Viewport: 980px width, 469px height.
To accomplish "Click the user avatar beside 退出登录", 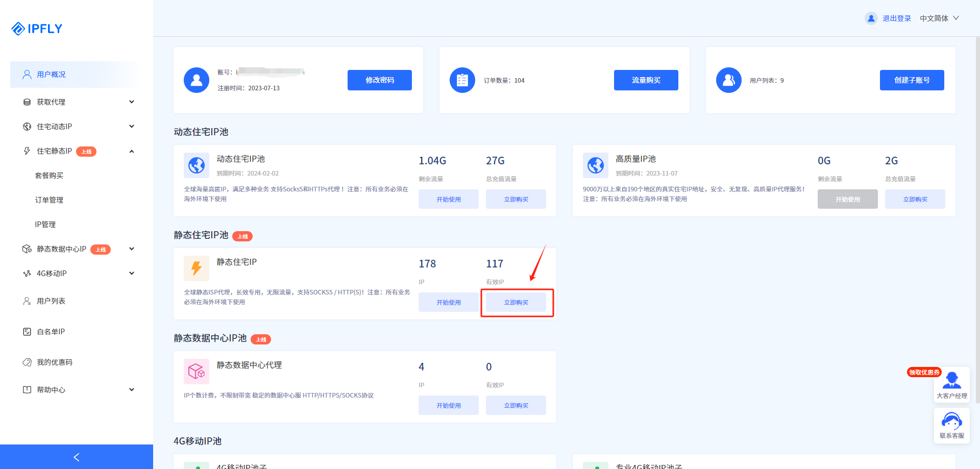I will coord(871,18).
